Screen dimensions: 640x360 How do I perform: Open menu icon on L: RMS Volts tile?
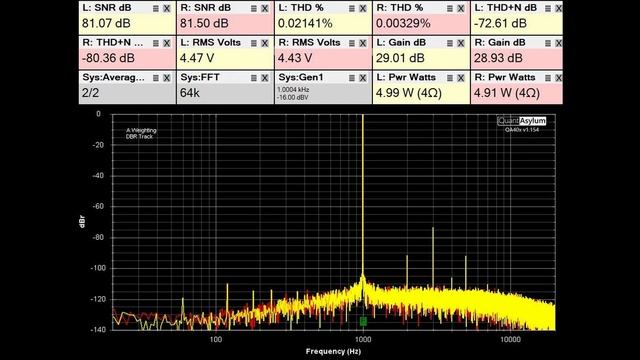[x=253, y=43]
